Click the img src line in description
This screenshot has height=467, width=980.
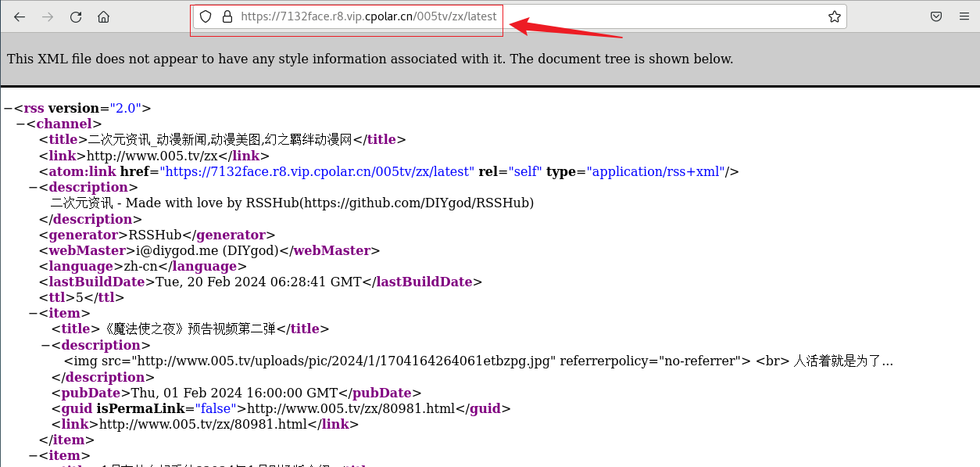pyautogui.click(x=478, y=361)
